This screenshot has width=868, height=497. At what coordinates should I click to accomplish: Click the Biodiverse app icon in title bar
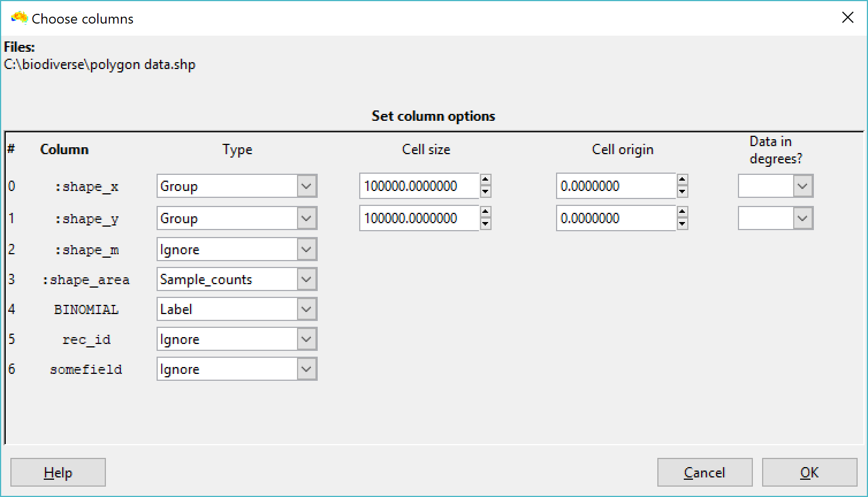(19, 18)
